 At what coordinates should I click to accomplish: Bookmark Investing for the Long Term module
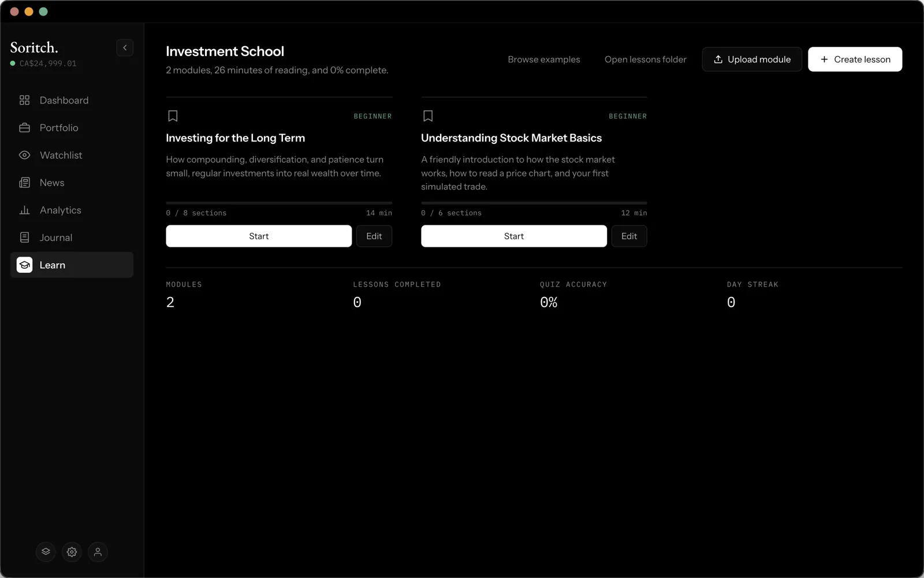pos(173,116)
